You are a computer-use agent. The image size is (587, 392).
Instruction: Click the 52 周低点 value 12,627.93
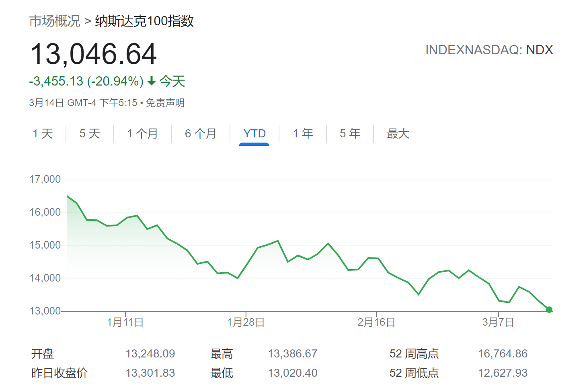coord(503,373)
